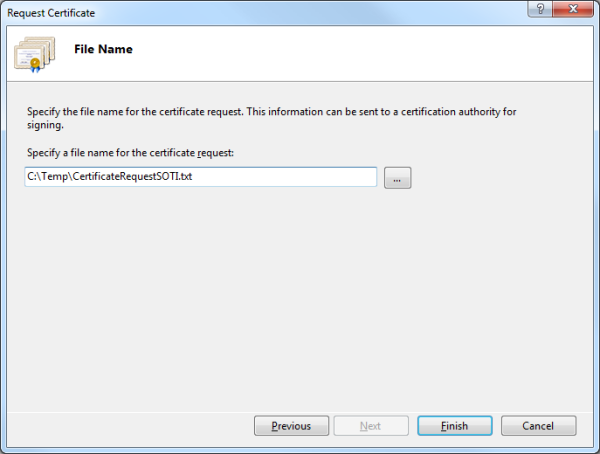Place cursor on the .txt extension in path
Image resolution: width=600 pixels, height=454 pixels.
(186, 176)
